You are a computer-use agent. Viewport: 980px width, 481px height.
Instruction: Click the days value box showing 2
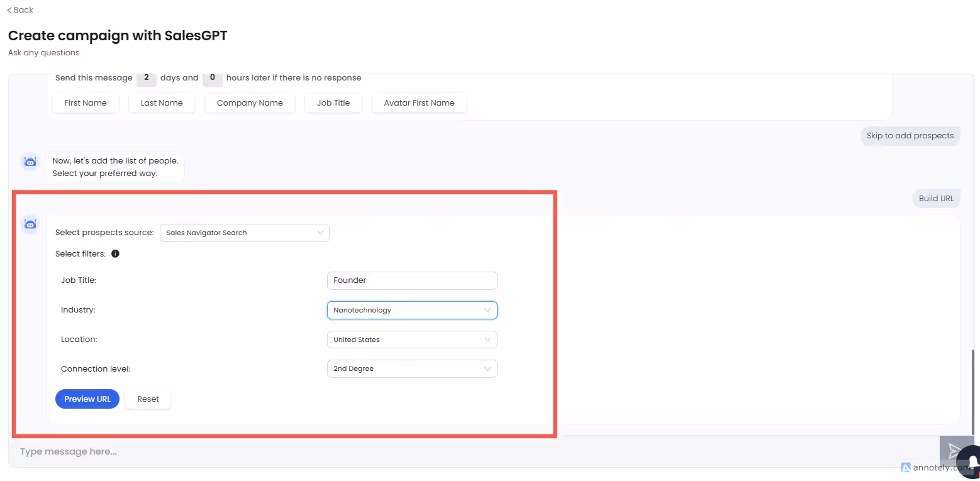[x=146, y=78]
